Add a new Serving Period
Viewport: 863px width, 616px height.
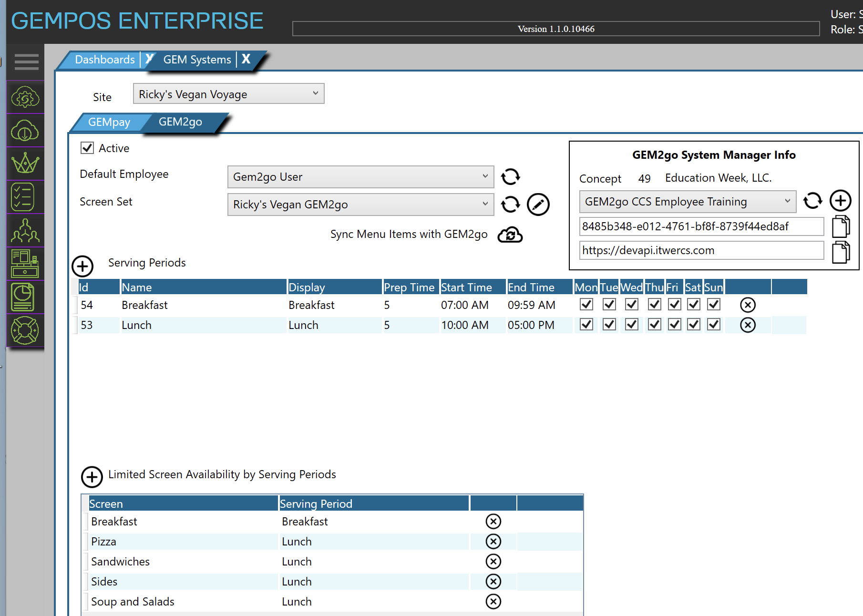(x=82, y=266)
